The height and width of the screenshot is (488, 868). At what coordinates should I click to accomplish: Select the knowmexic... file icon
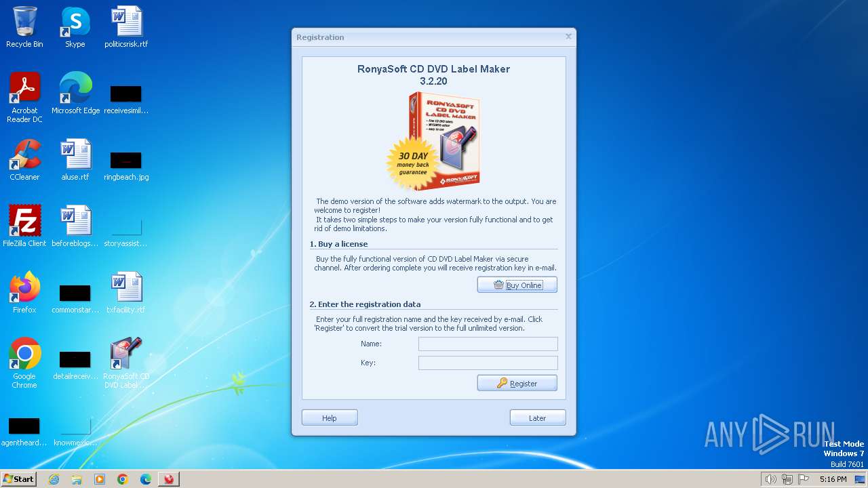(x=75, y=432)
